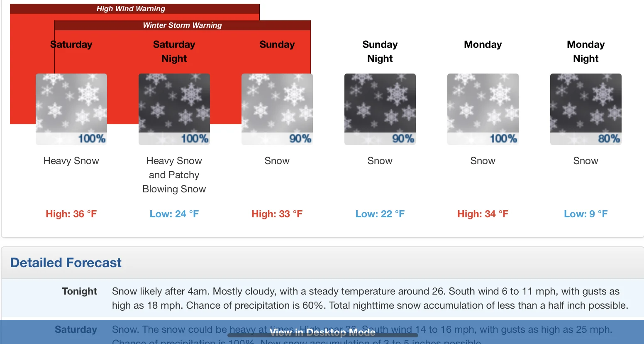Click the High: 34 °F temperature
This screenshot has height=344, width=644.
coord(483,214)
